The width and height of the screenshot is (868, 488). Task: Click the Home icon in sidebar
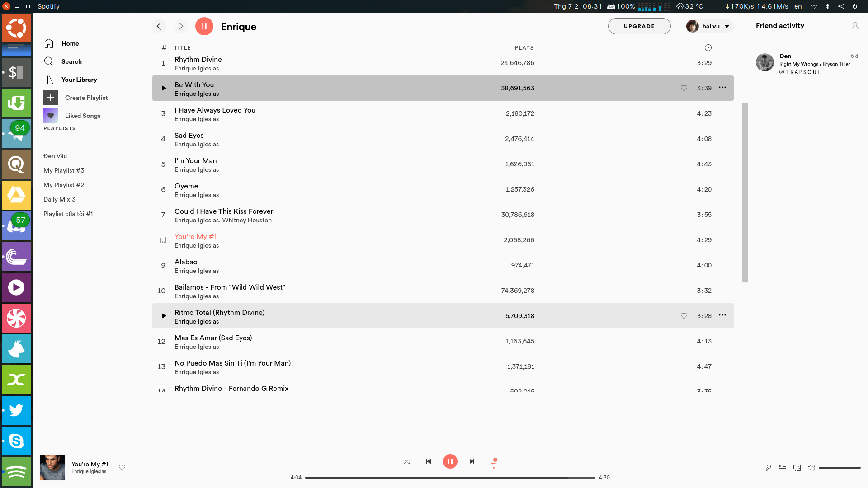pos(49,43)
